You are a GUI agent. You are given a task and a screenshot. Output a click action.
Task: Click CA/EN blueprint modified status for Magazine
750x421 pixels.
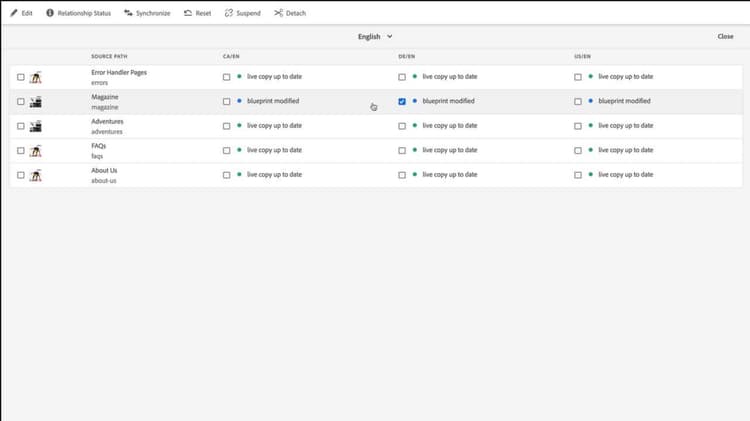273,101
